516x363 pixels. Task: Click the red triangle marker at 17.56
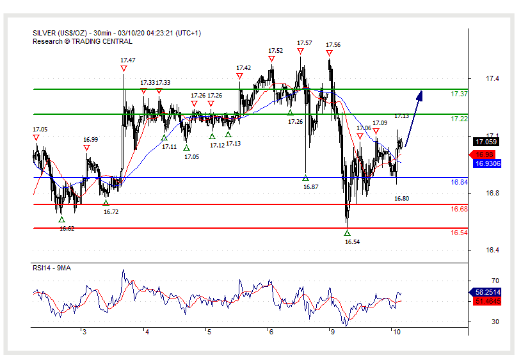tap(329, 53)
